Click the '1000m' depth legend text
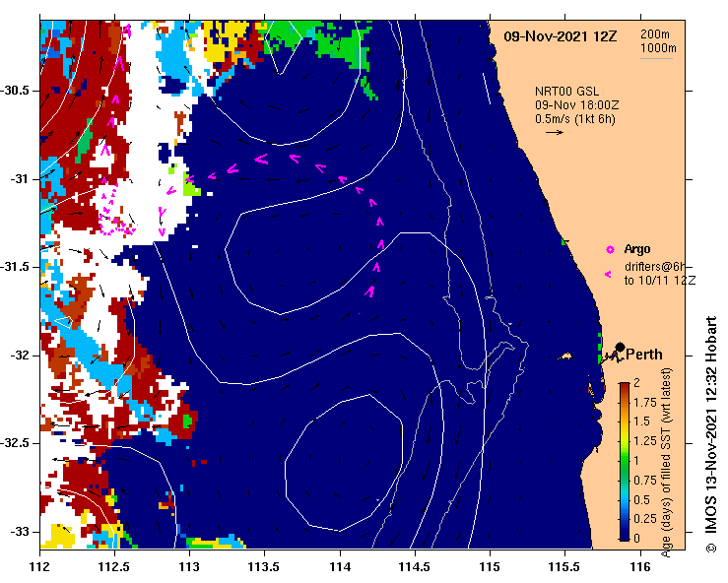728x583 pixels. [x=658, y=48]
